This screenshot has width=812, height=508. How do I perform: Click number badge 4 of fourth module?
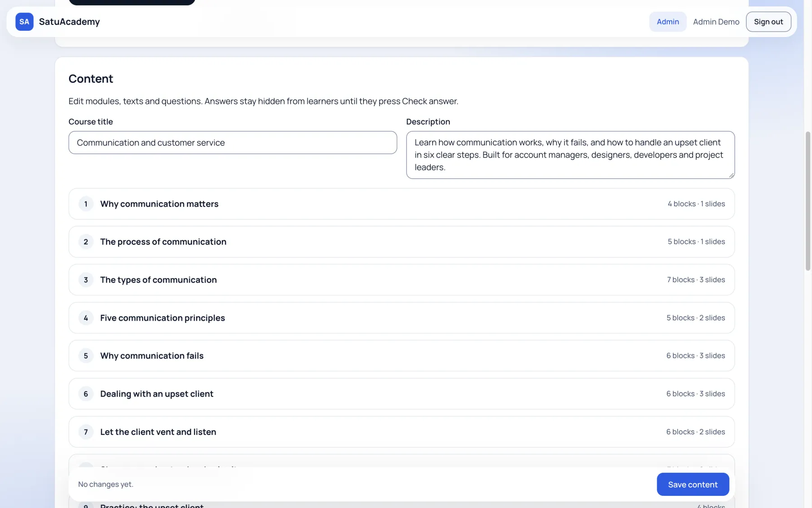tap(86, 318)
